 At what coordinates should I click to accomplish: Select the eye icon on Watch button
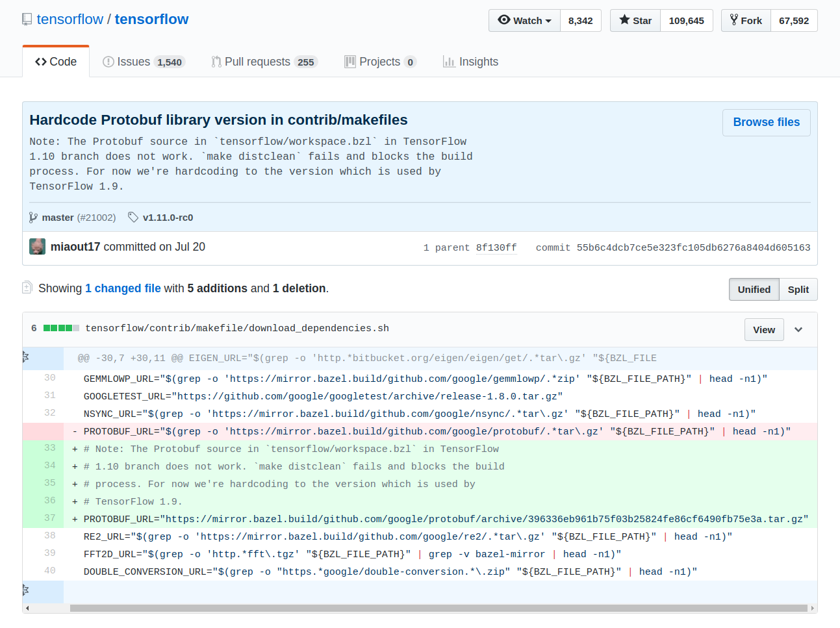[x=505, y=20]
